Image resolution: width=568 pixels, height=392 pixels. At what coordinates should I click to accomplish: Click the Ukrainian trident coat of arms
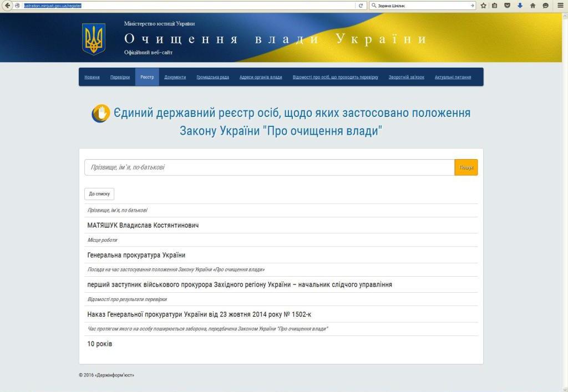coord(94,39)
